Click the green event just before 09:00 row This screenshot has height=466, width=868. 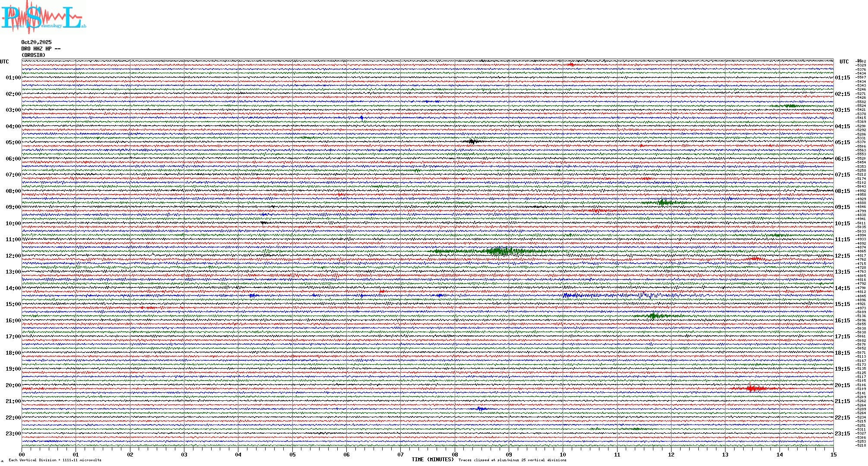(662, 202)
